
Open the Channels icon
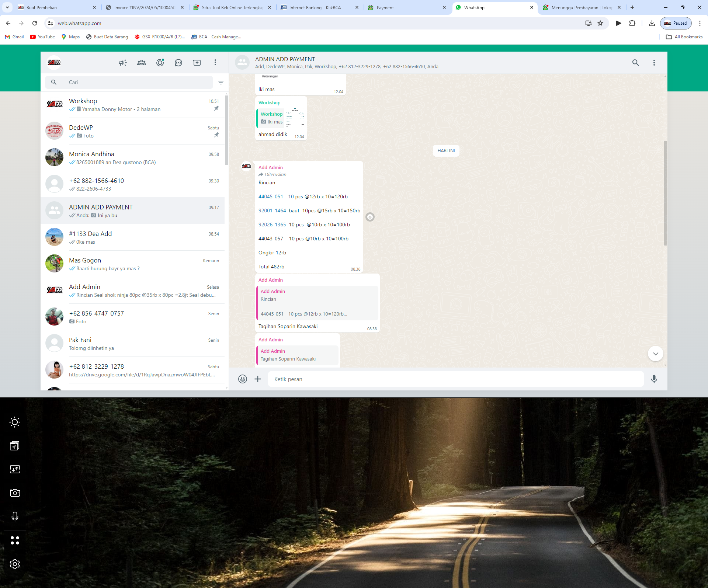tap(178, 63)
